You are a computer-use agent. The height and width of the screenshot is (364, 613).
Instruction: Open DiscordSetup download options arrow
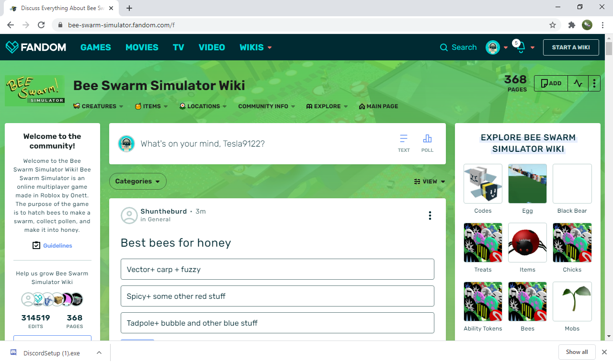pyautogui.click(x=99, y=353)
